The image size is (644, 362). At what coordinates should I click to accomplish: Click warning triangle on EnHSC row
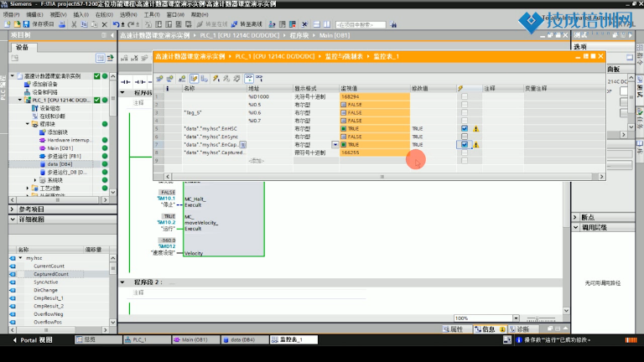click(x=476, y=129)
